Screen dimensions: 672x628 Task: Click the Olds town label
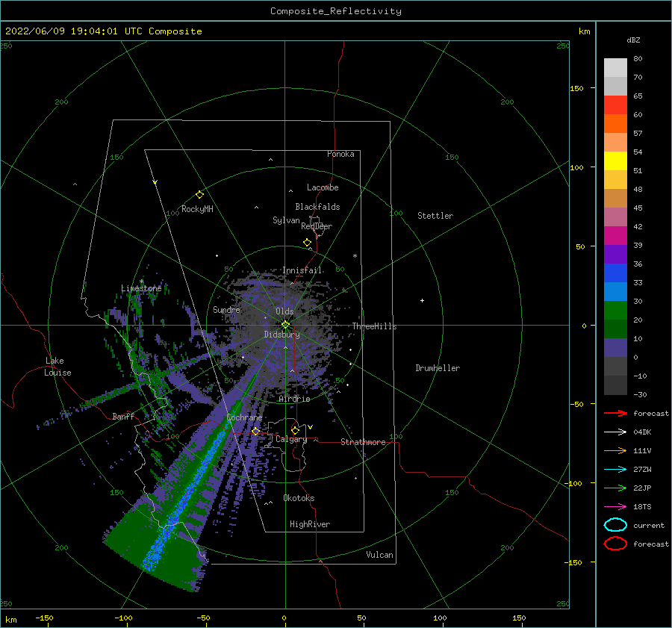(x=284, y=311)
